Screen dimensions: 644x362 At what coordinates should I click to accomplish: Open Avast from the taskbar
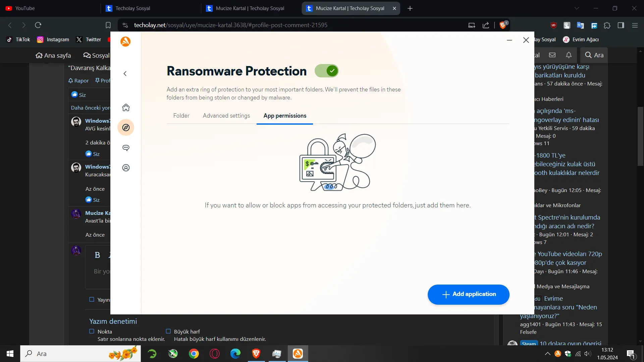pos(298,354)
